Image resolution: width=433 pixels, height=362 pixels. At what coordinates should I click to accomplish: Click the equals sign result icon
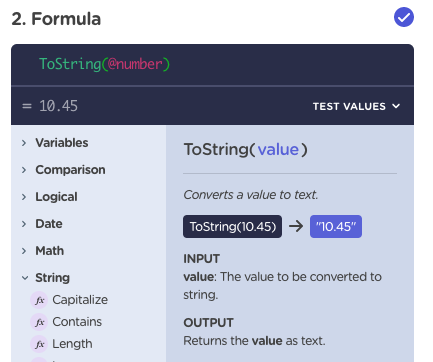click(27, 106)
